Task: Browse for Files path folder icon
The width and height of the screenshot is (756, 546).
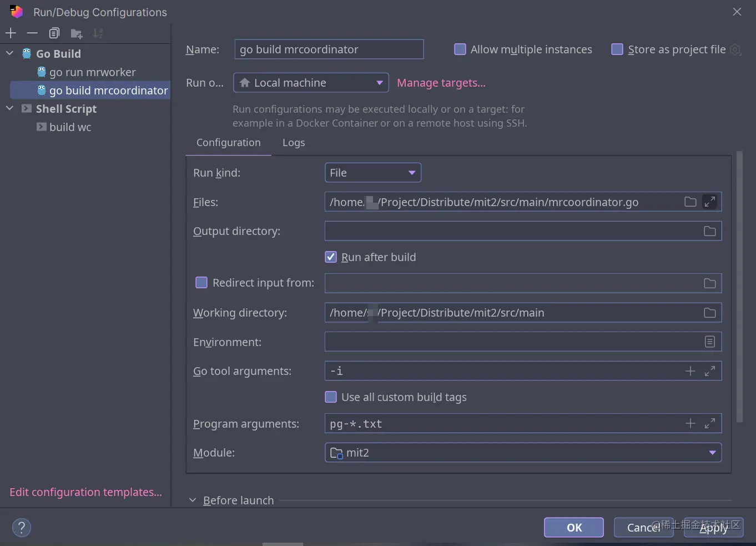Action: pos(690,202)
